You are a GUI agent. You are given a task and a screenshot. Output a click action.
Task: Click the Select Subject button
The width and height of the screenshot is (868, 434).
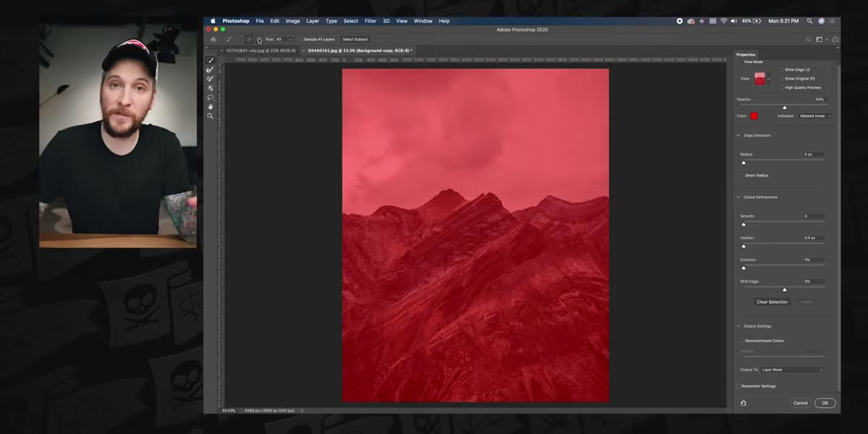(x=355, y=39)
